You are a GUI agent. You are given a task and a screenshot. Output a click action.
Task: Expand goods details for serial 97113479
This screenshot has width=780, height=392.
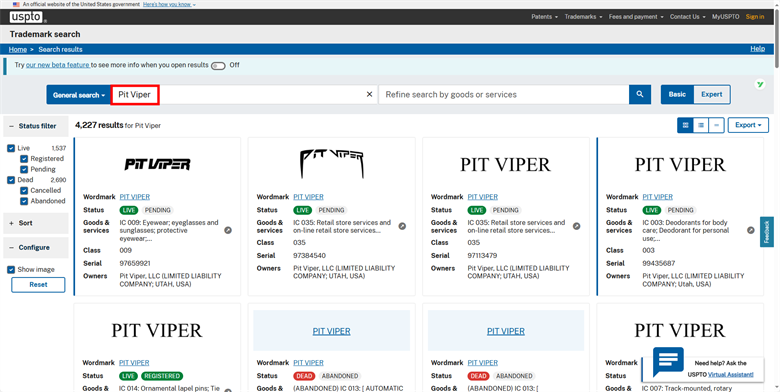tap(577, 226)
